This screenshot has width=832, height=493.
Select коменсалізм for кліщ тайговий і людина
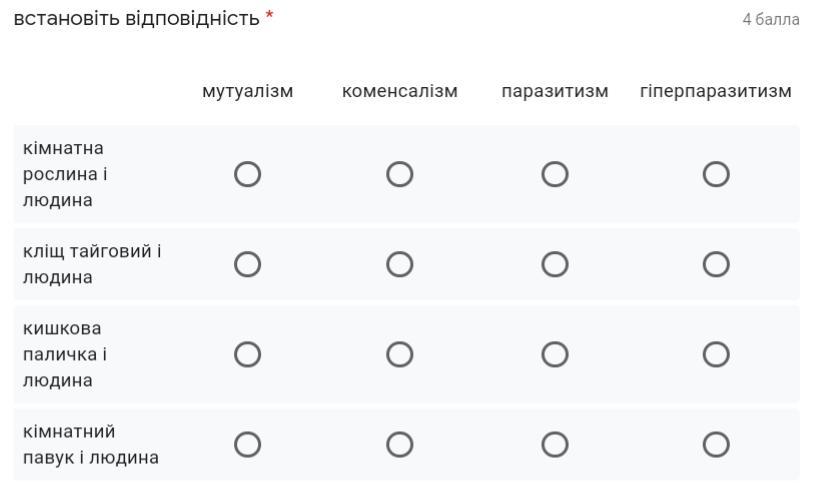tap(400, 264)
